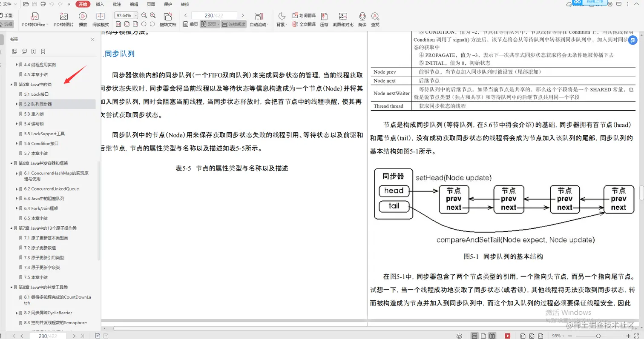Click the vertical document scrollbar thumb
644x339 pixels.
point(641,193)
